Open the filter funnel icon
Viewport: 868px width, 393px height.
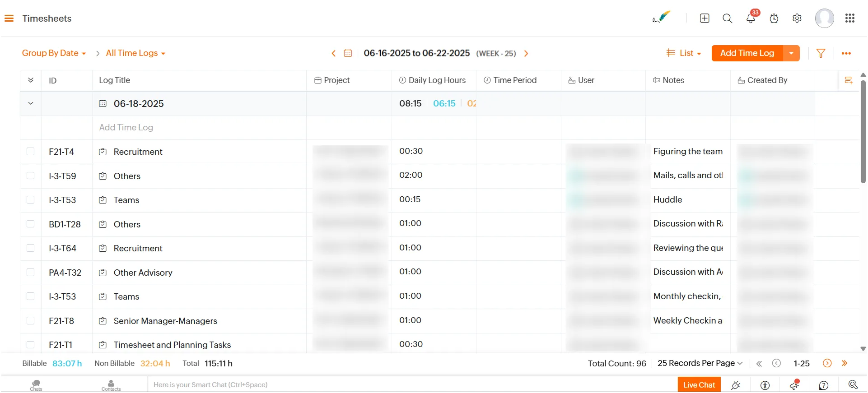point(821,53)
